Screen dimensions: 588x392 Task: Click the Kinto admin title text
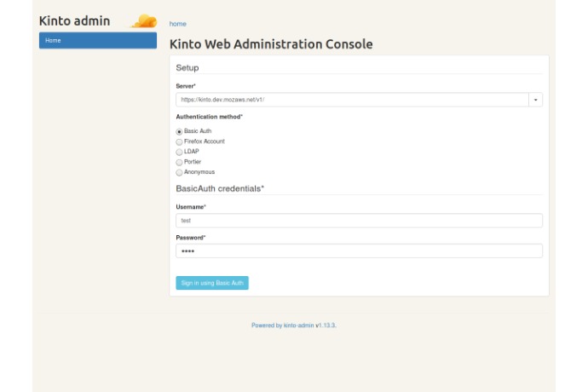point(75,21)
